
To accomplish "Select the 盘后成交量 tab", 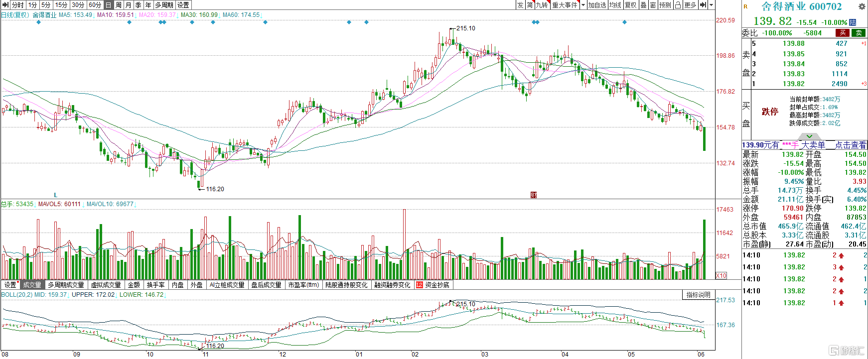I will pos(266,285).
